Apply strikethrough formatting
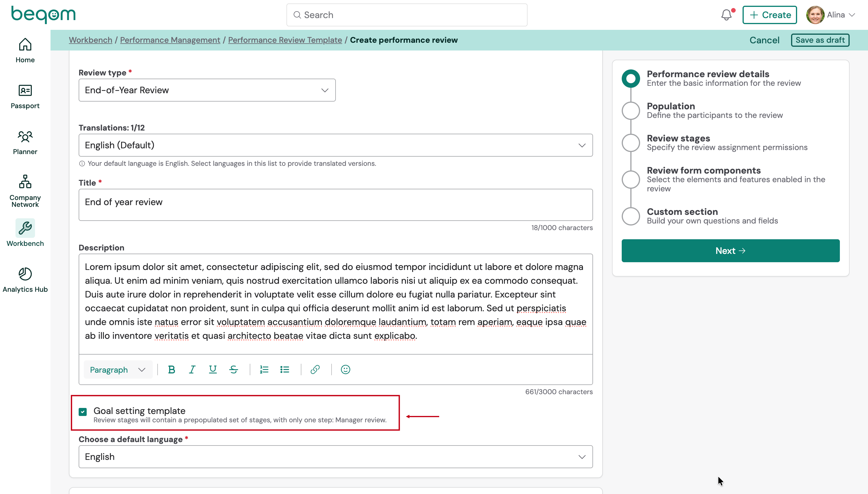The width and height of the screenshot is (868, 494). [234, 369]
